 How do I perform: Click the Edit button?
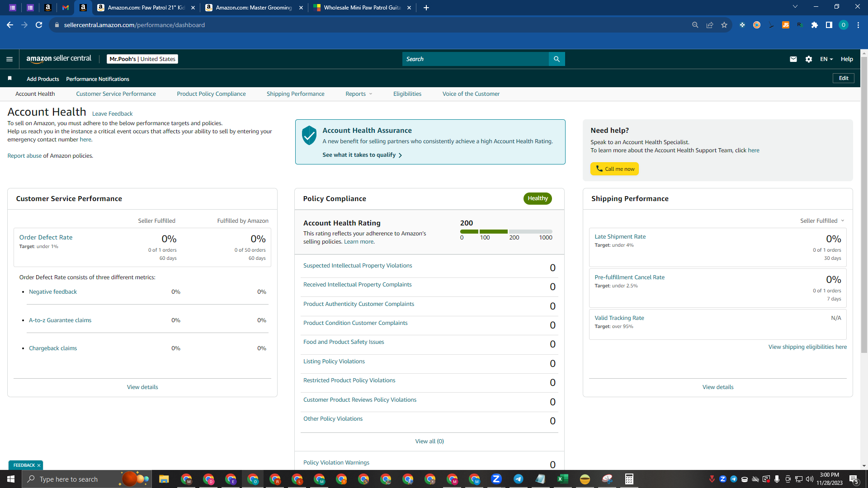point(844,78)
